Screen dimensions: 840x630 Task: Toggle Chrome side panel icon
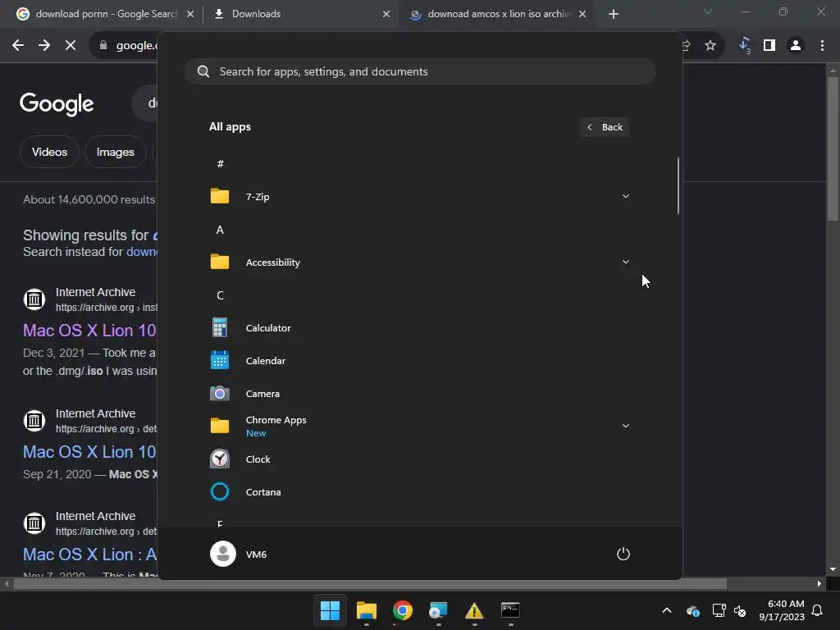point(769,46)
